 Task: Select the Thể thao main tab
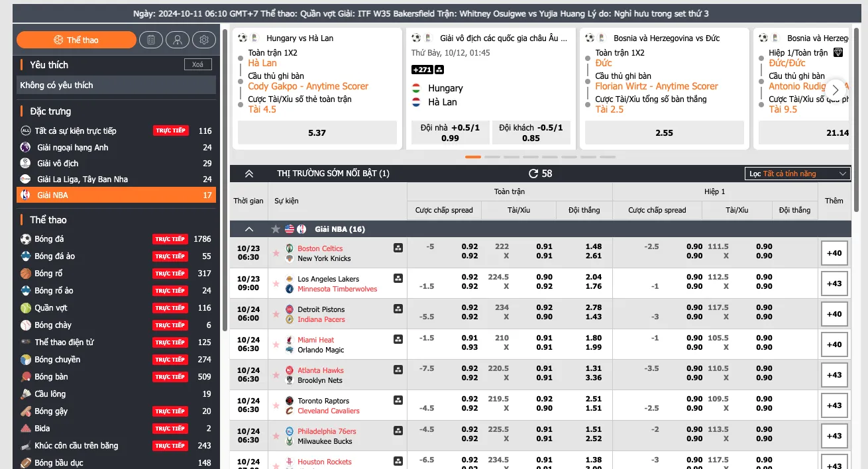tap(76, 40)
